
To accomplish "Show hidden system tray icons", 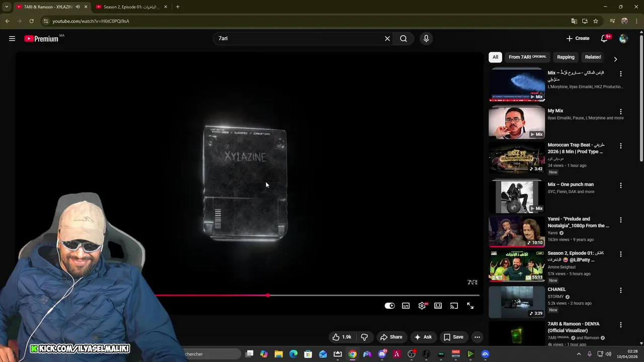I will (579, 354).
